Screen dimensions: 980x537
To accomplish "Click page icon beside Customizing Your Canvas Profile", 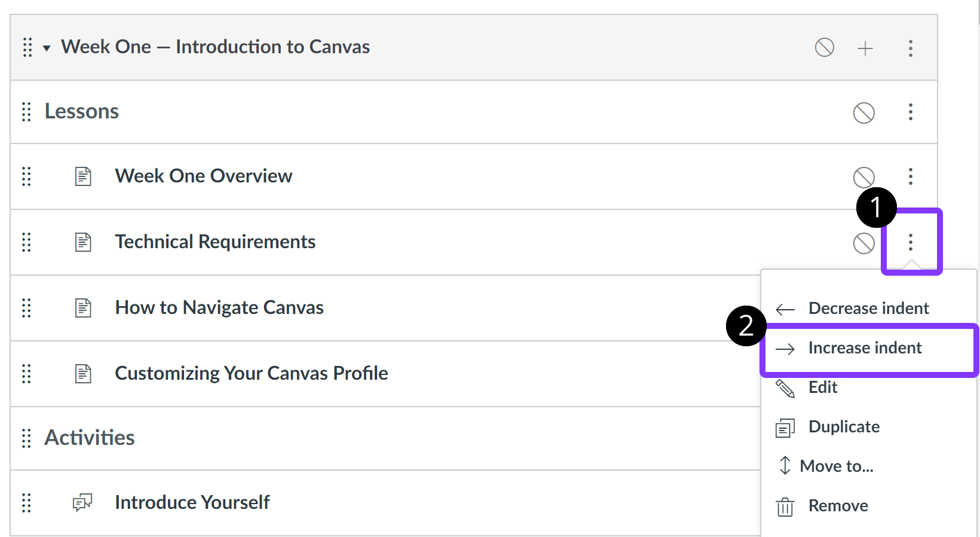I will [83, 374].
